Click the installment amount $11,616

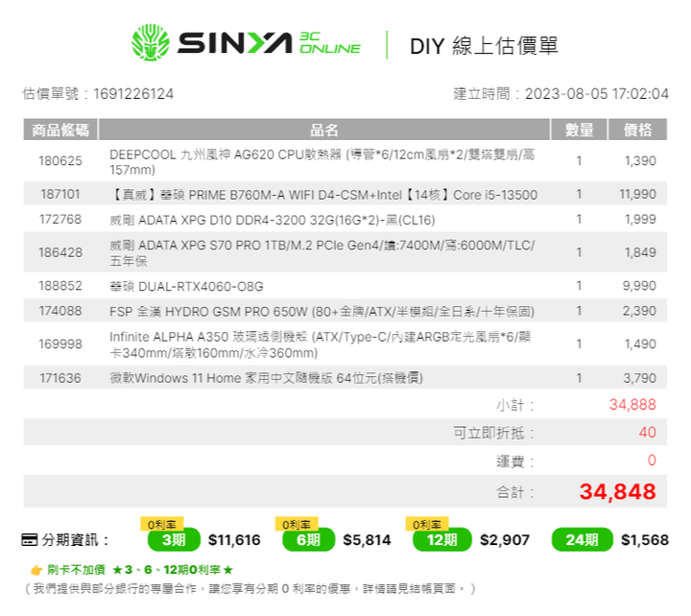(x=234, y=540)
